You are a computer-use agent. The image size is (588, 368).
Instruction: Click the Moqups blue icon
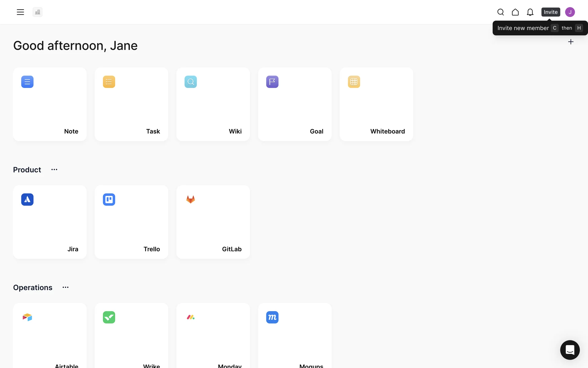pyautogui.click(x=272, y=317)
